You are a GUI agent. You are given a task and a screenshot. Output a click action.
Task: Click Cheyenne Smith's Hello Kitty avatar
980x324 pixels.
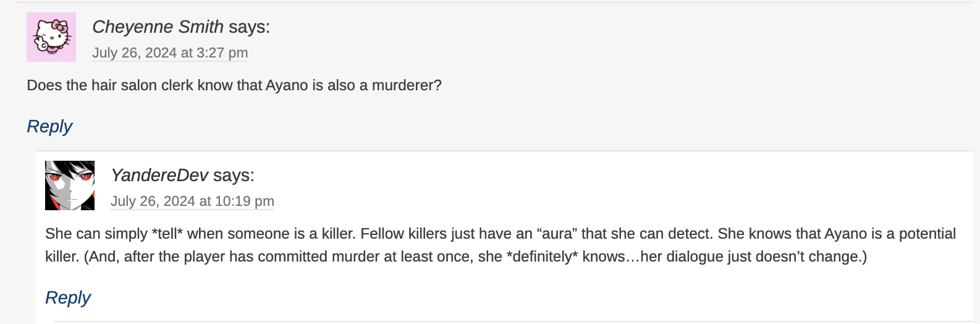click(x=51, y=37)
